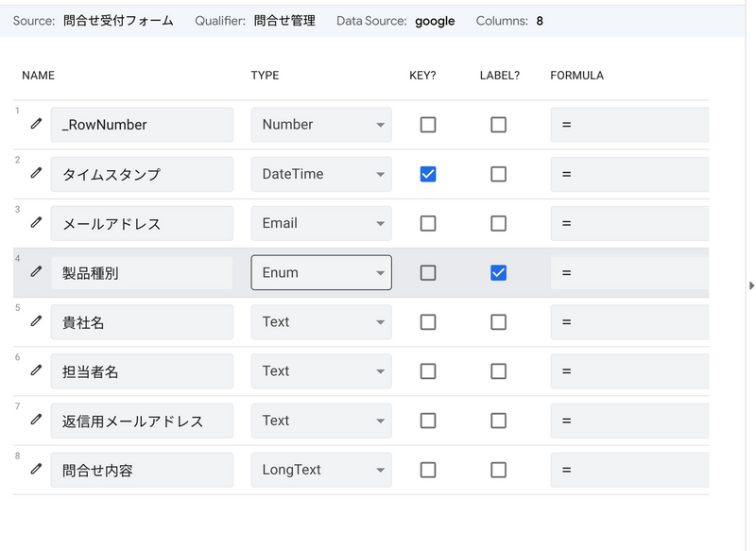Screen dimensions: 756x551
Task: Click the formula field of _RowNumber row
Action: (628, 125)
